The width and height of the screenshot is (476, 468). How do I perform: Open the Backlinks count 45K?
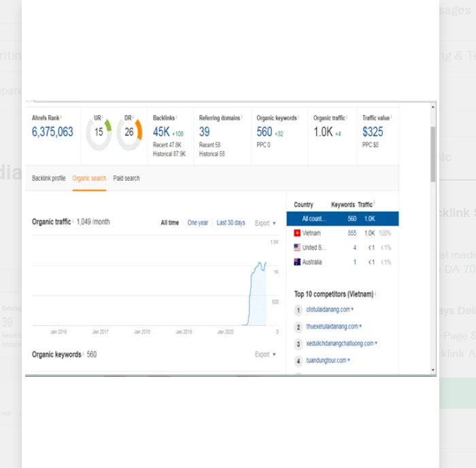161,132
